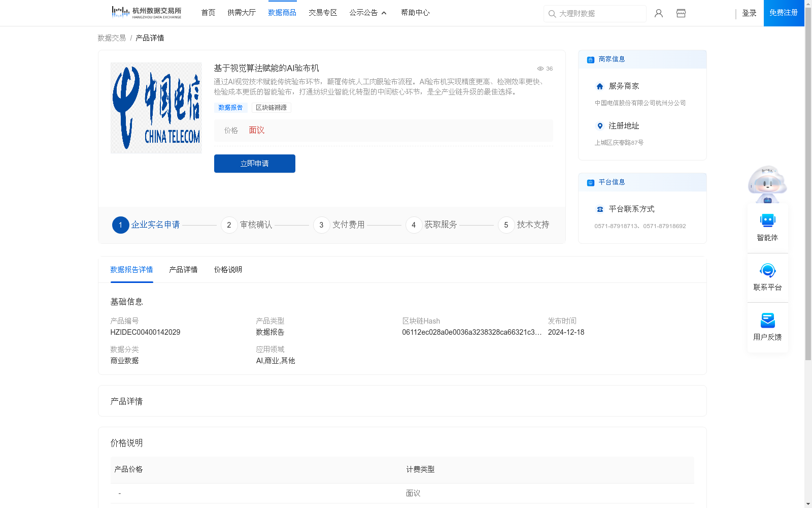Click the 商家信息 panel icon
Screen dimensions: 812x508
point(590,59)
